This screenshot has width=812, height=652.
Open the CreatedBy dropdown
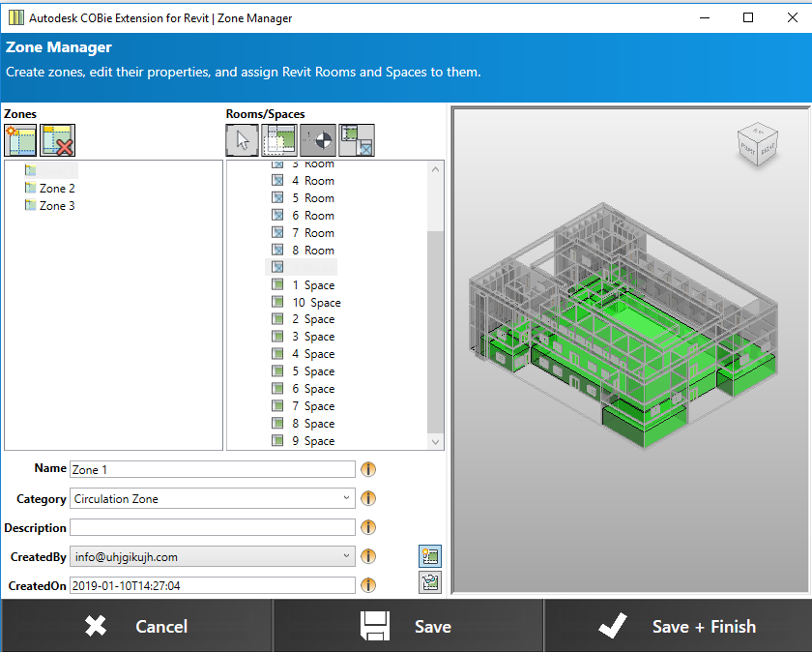(347, 557)
